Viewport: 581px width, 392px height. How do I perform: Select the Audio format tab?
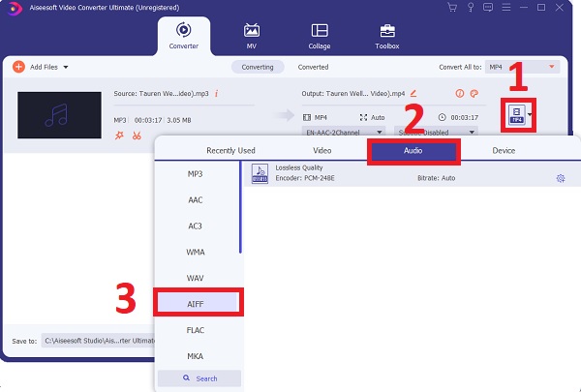(x=413, y=151)
